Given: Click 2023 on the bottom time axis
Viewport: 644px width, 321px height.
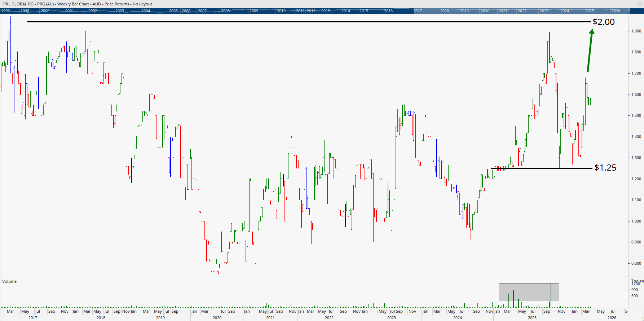Looking at the screenshot, I should pos(392,318).
